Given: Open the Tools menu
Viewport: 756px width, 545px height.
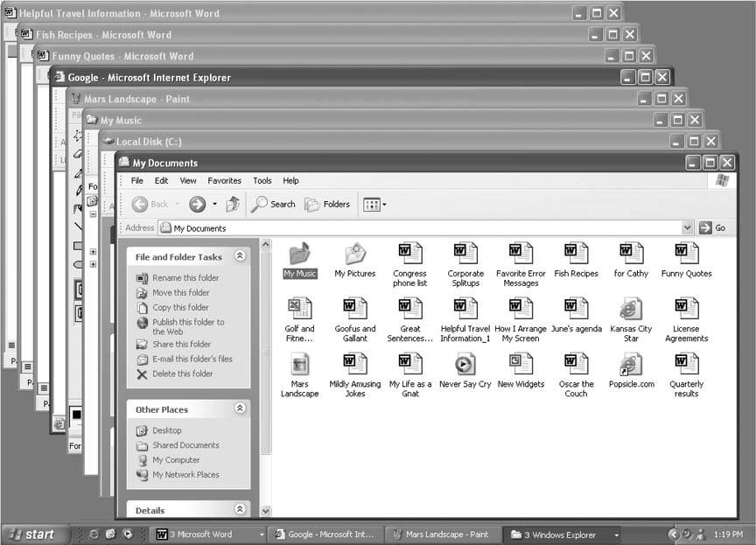Looking at the screenshot, I should 262,180.
